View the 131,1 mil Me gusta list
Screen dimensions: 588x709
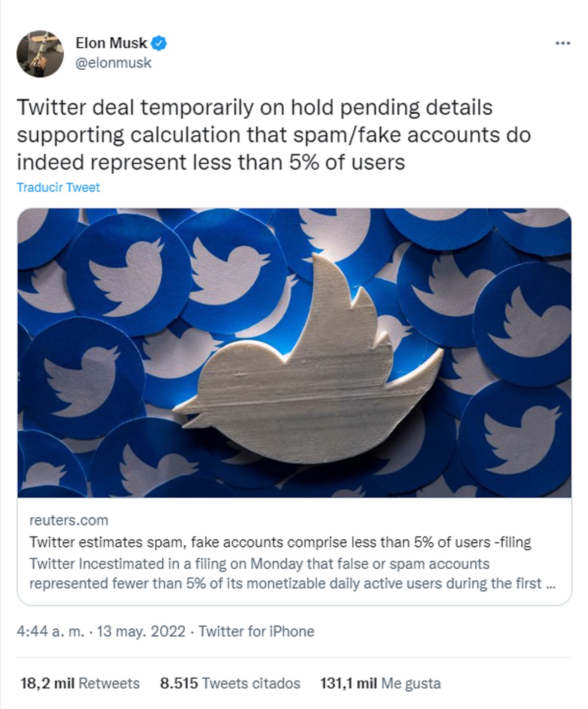point(380,683)
